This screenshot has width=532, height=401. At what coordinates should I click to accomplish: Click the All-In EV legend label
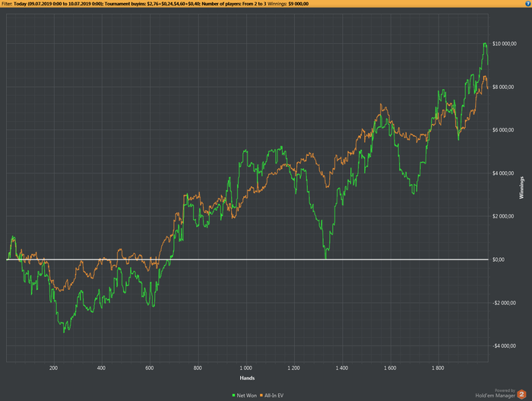click(274, 395)
